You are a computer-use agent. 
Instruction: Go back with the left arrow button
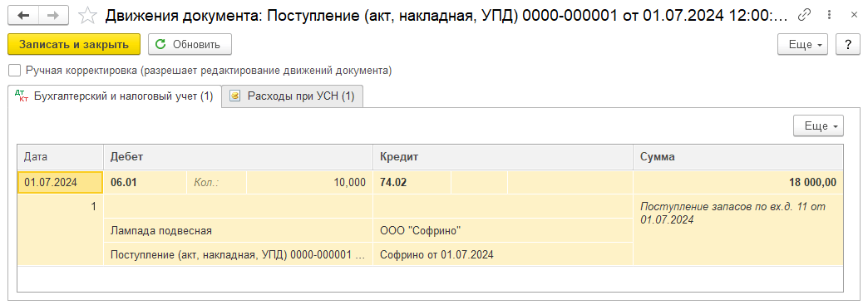(x=24, y=16)
